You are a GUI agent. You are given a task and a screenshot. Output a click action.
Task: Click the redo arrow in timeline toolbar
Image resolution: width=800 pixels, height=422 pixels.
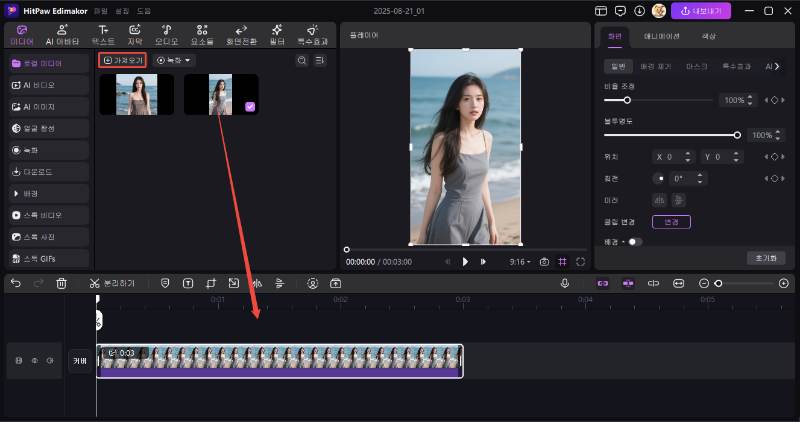point(38,283)
